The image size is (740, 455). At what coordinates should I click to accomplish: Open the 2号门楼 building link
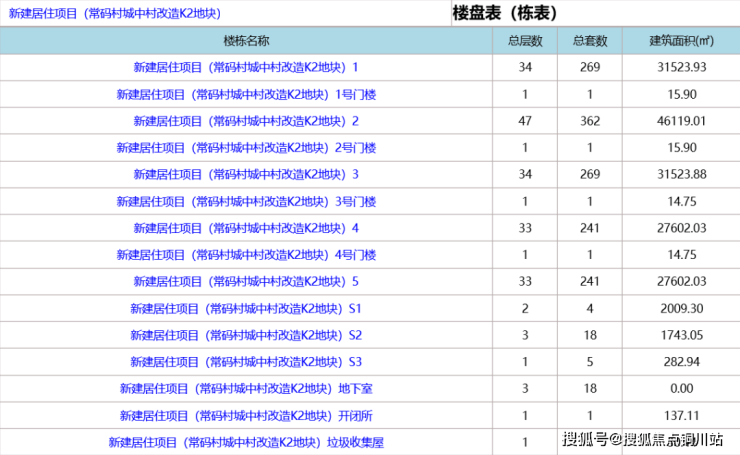tap(246, 148)
